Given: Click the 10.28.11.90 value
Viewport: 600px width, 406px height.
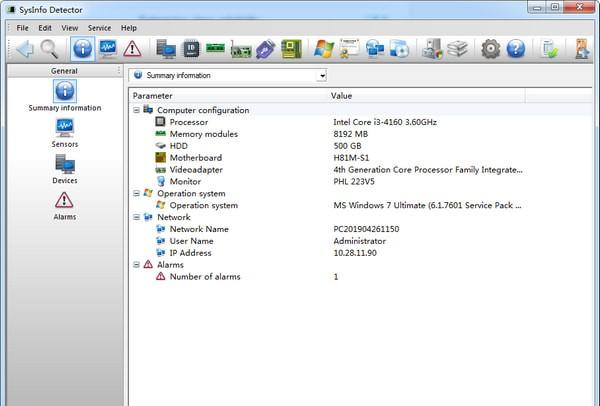Looking at the screenshot, I should click(355, 253).
